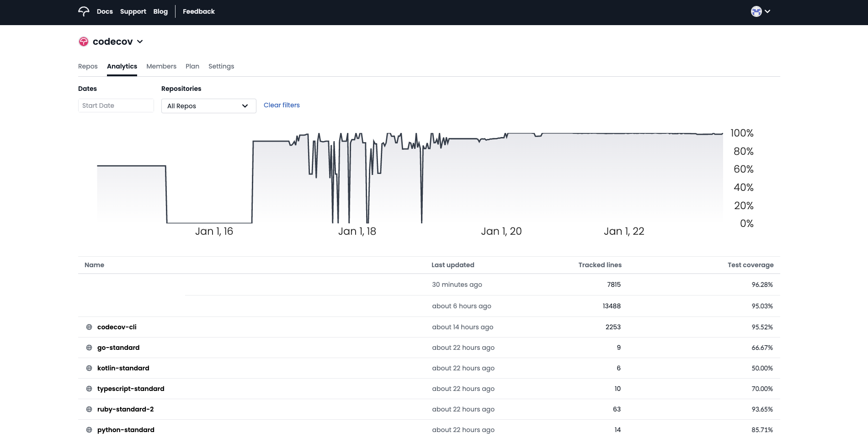Click the 2253 tracked lines value

(613, 327)
